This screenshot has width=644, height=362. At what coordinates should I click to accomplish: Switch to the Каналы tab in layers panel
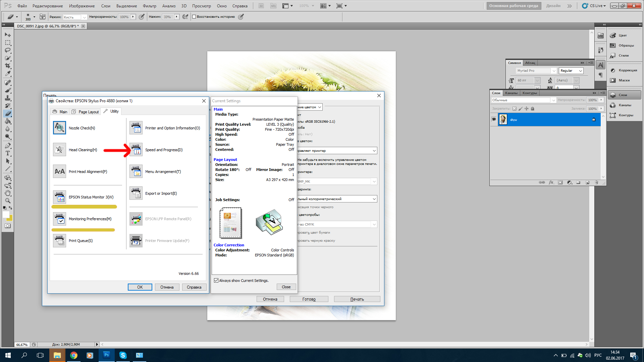point(511,93)
